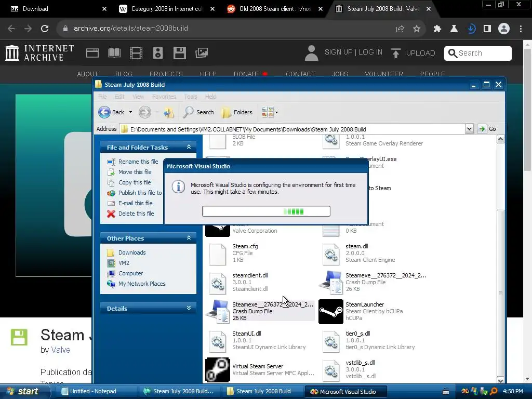The image size is (532, 399).
Task: Select the steam.dll file
Action: pos(359,254)
